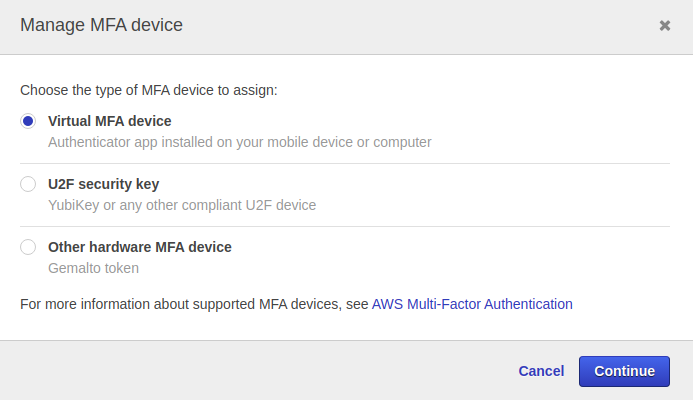693x400 pixels.
Task: Close the Manage MFA device dialog
Action: click(665, 26)
